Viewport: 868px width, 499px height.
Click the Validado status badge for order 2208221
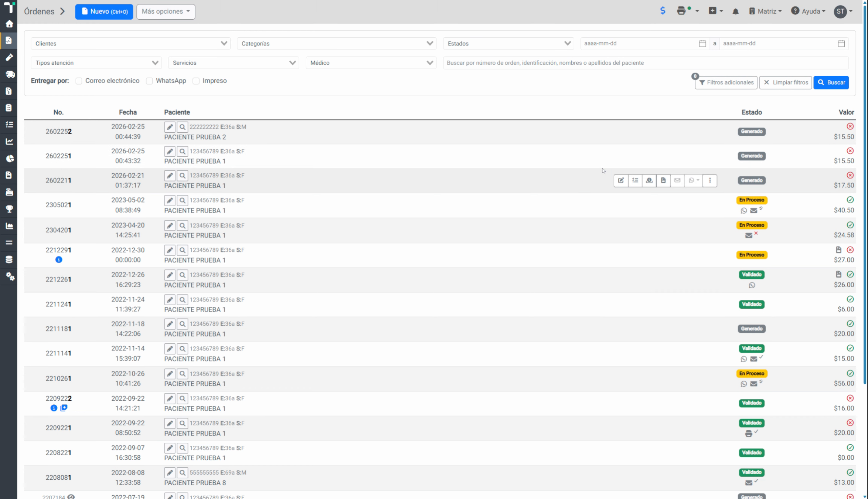click(752, 453)
